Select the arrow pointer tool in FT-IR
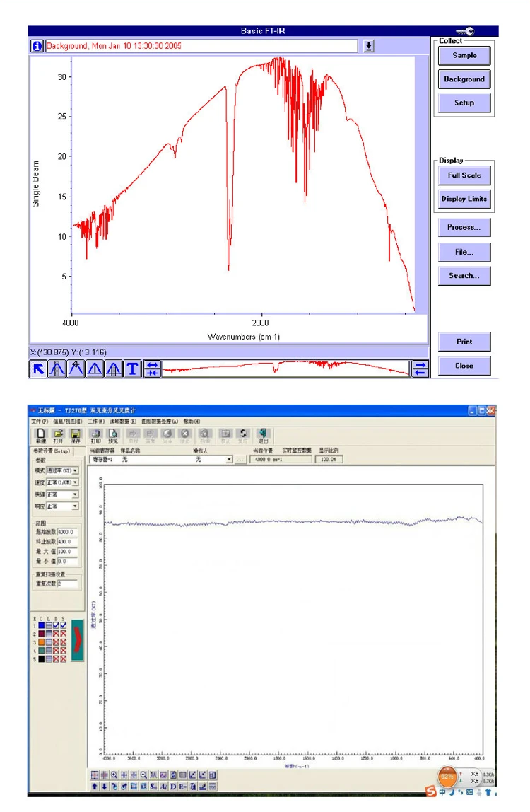Image resolution: width=530 pixels, height=812 pixels. 38,369
